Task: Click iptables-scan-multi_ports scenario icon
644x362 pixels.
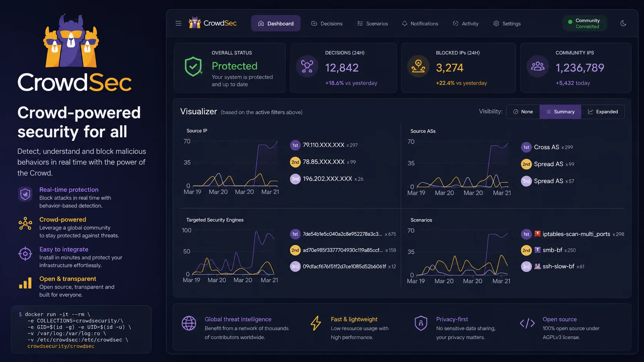Action: click(x=537, y=234)
